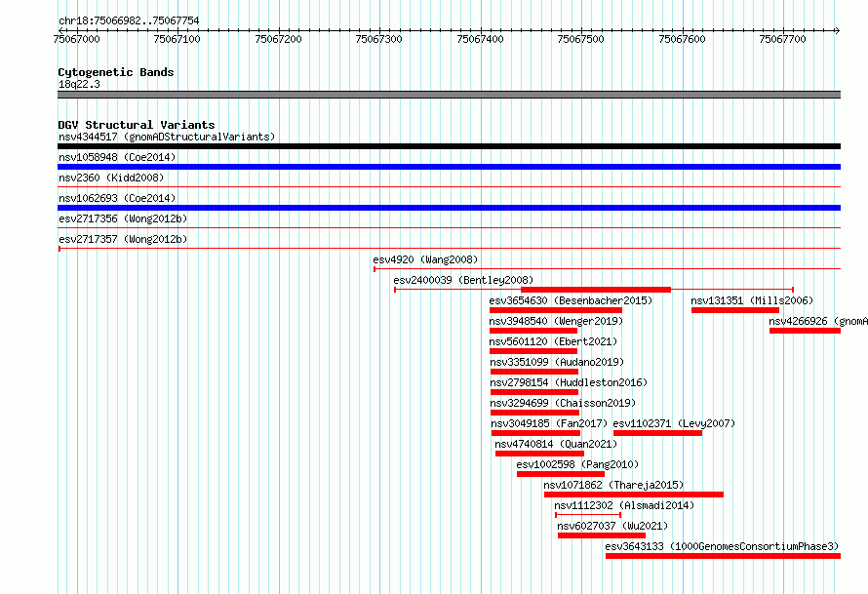Click the 18q22.3 cytogenetic band bar
The image size is (868, 594).
pos(449,95)
